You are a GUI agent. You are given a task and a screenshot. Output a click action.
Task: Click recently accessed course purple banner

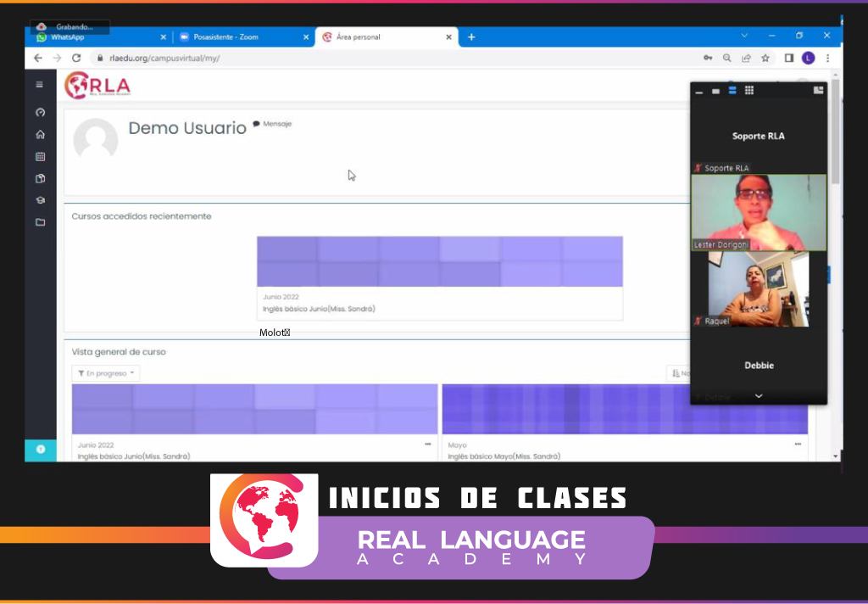point(440,261)
